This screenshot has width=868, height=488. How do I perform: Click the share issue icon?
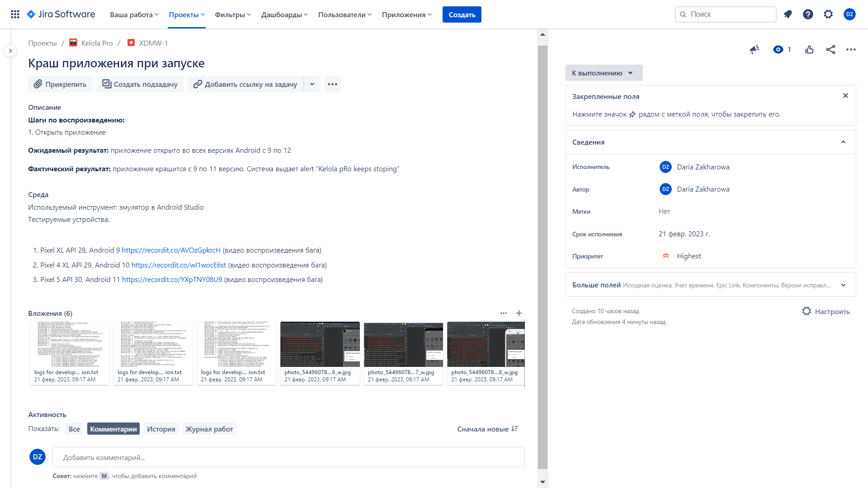click(x=830, y=50)
